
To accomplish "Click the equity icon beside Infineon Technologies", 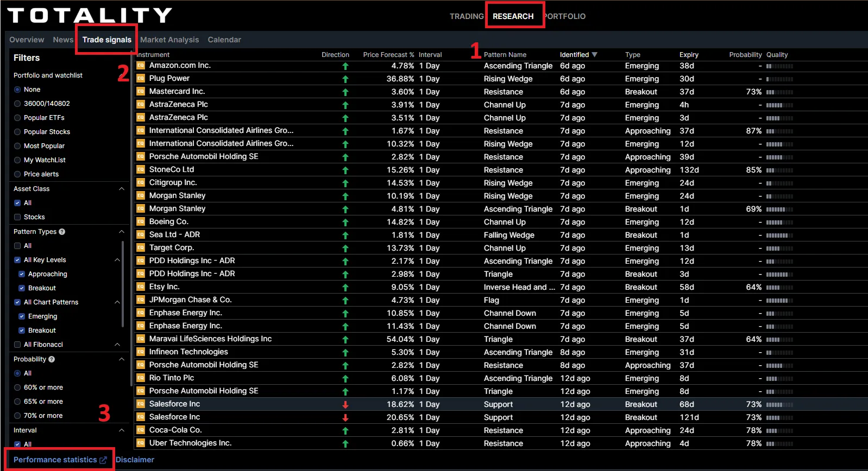I will click(x=140, y=352).
